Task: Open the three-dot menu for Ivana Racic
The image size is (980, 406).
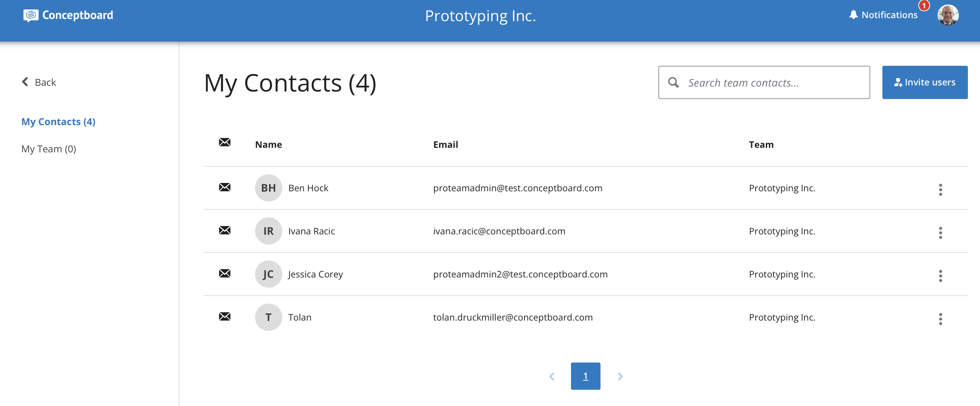Action: [x=940, y=232]
